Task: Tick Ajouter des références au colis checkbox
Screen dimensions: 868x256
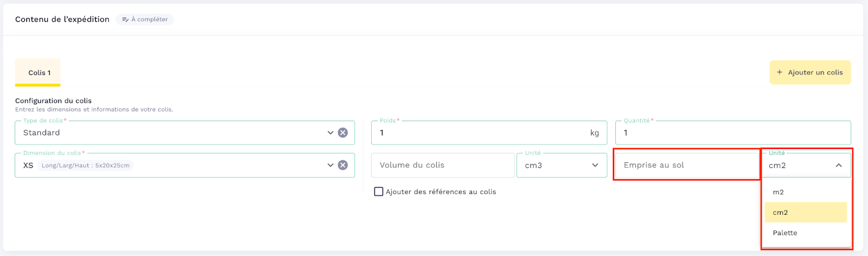Action: (379, 192)
